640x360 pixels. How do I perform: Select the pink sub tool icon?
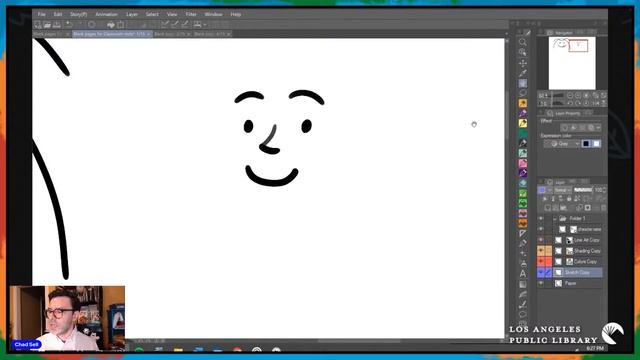pos(522,163)
